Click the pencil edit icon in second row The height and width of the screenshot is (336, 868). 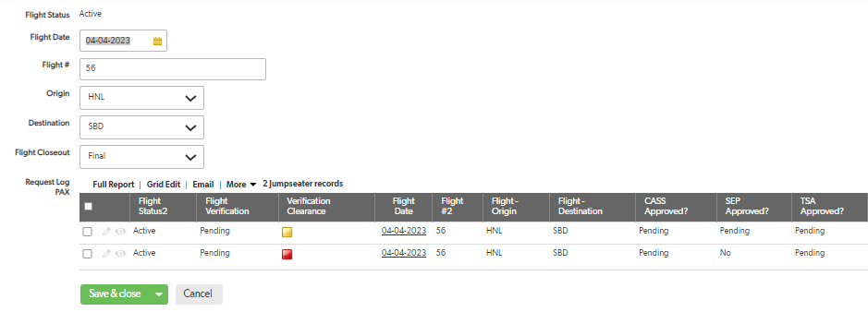[107, 254]
